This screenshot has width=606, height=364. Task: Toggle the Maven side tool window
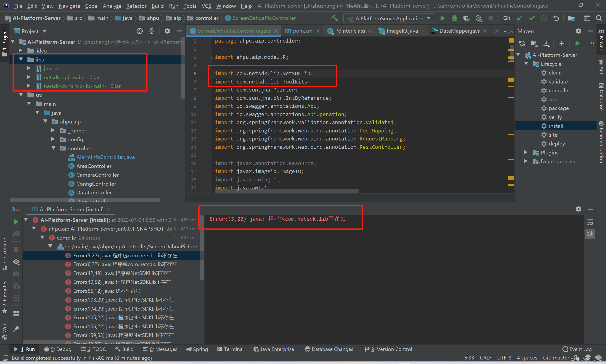coord(601,40)
